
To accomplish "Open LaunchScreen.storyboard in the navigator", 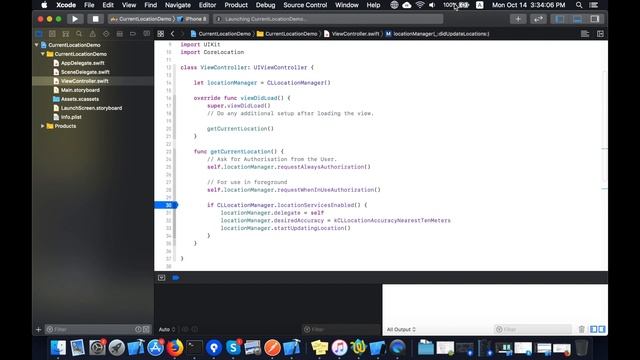I will click(x=91, y=108).
